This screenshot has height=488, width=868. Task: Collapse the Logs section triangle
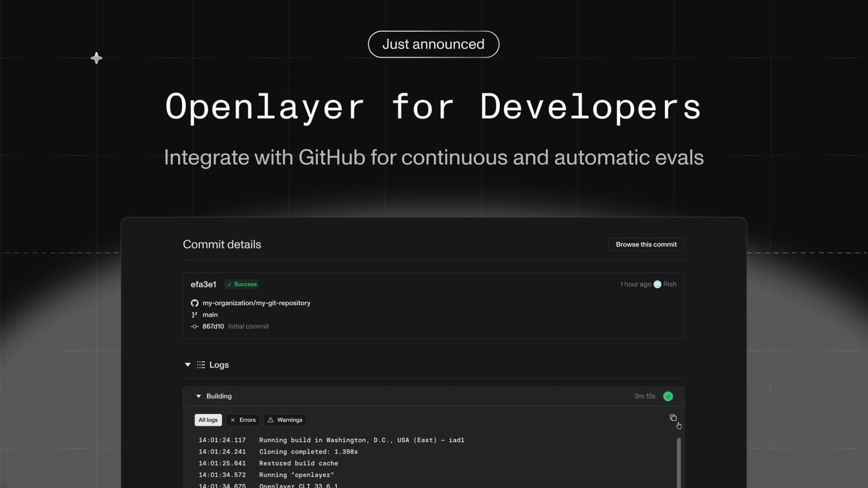click(188, 365)
